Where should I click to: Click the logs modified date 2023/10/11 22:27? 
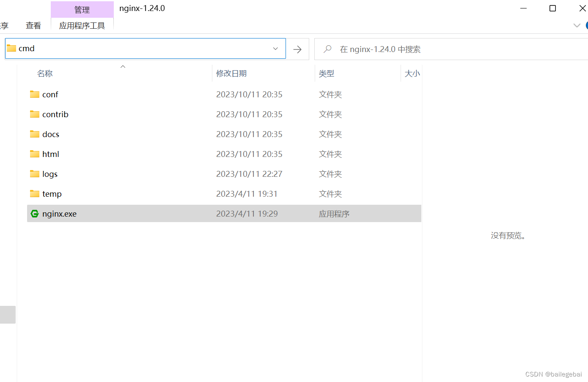[249, 174]
